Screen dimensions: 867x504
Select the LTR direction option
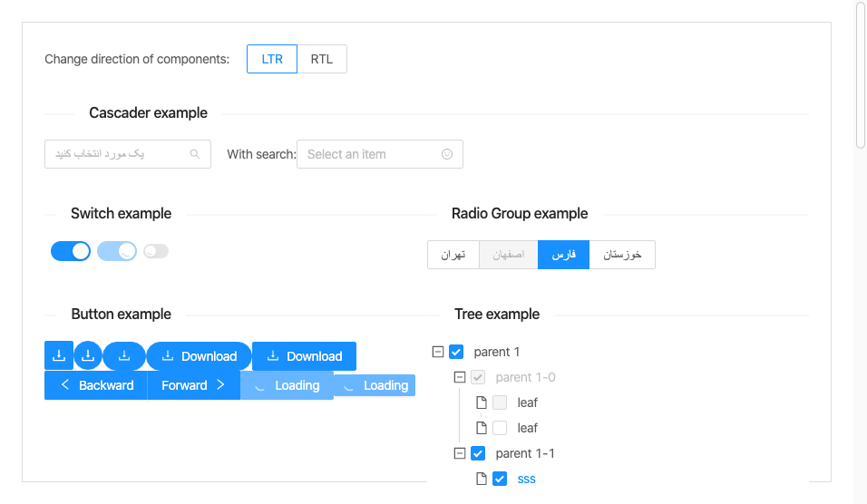[272, 60]
